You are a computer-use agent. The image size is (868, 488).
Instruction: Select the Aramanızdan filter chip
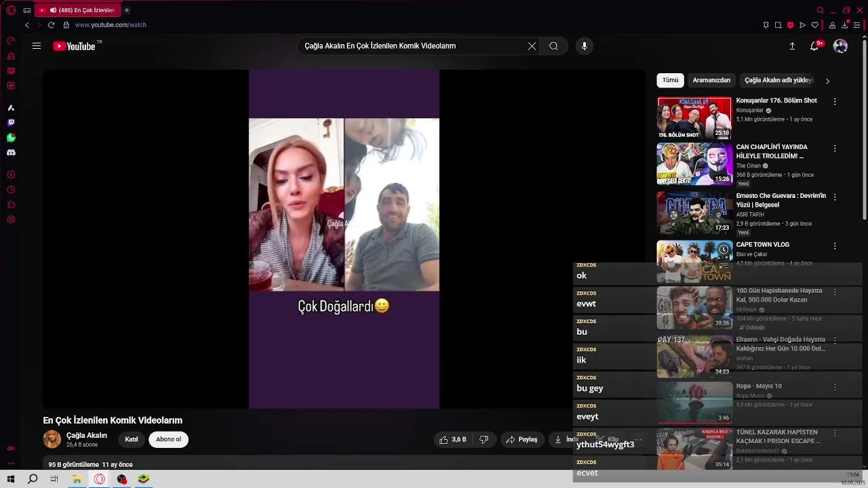click(x=711, y=80)
